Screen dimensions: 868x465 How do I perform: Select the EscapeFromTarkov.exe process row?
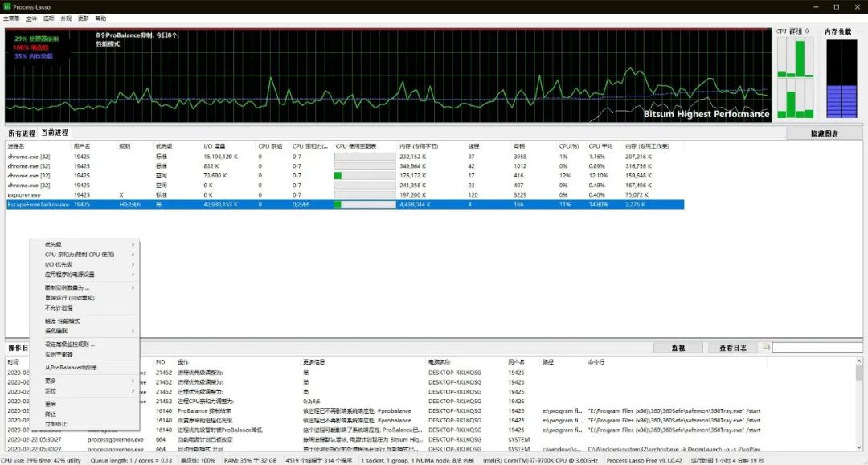(x=345, y=205)
